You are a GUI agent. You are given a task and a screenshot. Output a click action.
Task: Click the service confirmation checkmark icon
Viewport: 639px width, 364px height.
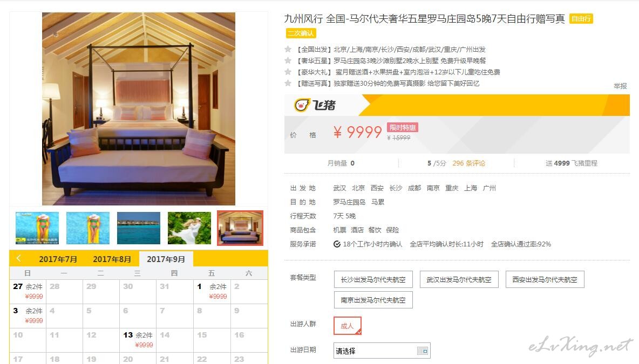pyautogui.click(x=337, y=244)
